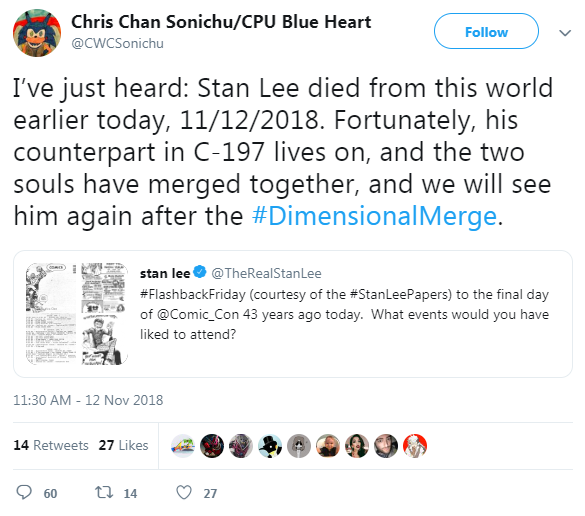Screen dimensions: 585x516
Task: Open the first liker avatar with boat picture
Action: click(x=183, y=445)
